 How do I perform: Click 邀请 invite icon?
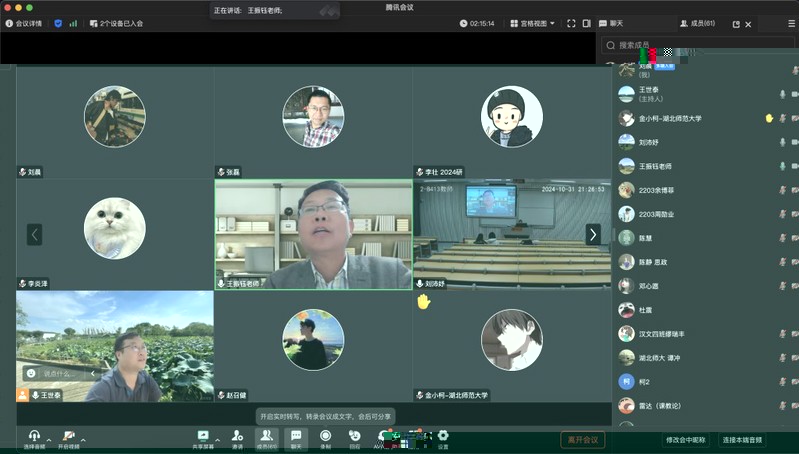click(x=237, y=439)
